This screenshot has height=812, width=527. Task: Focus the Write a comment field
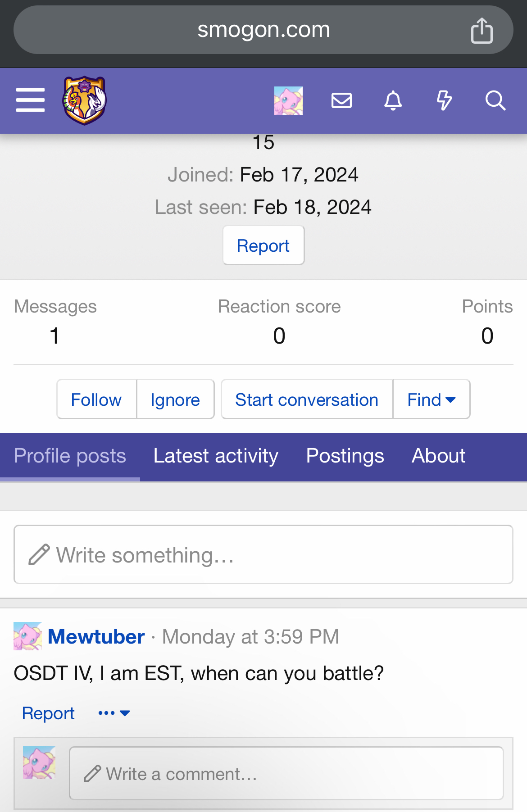point(286,773)
